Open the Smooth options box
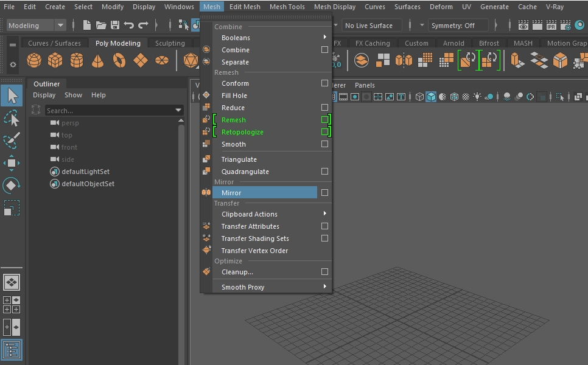Image resolution: width=588 pixels, height=365 pixels. tap(324, 144)
